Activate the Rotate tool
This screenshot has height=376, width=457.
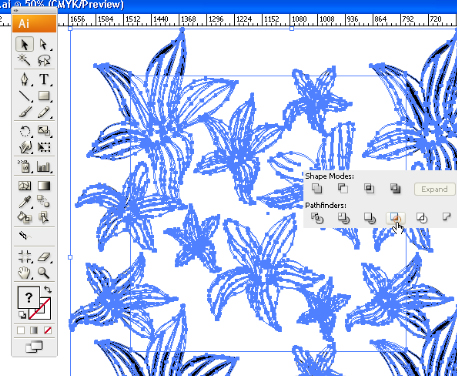24,131
